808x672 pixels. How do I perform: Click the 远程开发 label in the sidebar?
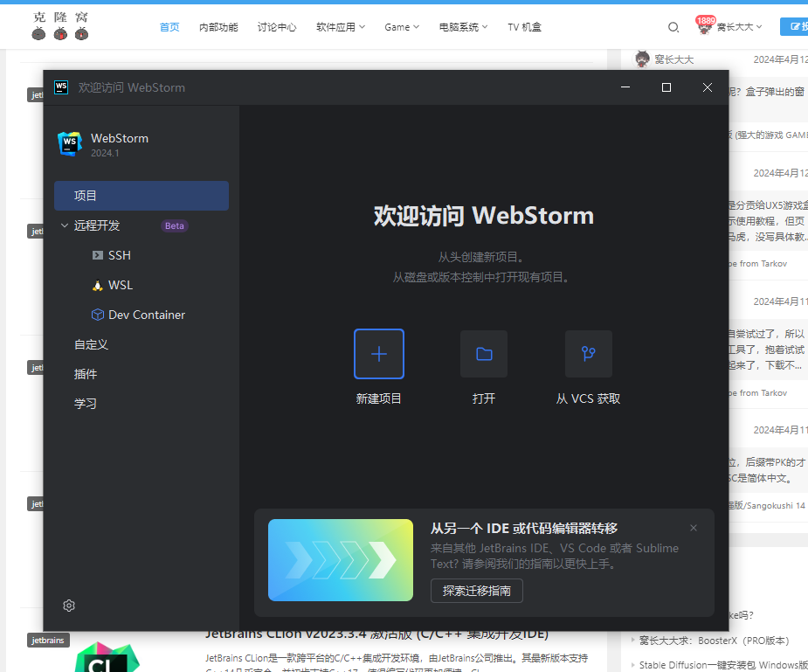pyautogui.click(x=97, y=225)
